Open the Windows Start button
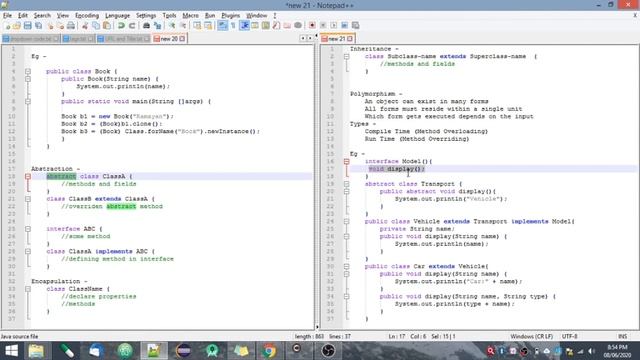Viewport: 640px width, 360px height. (11, 351)
